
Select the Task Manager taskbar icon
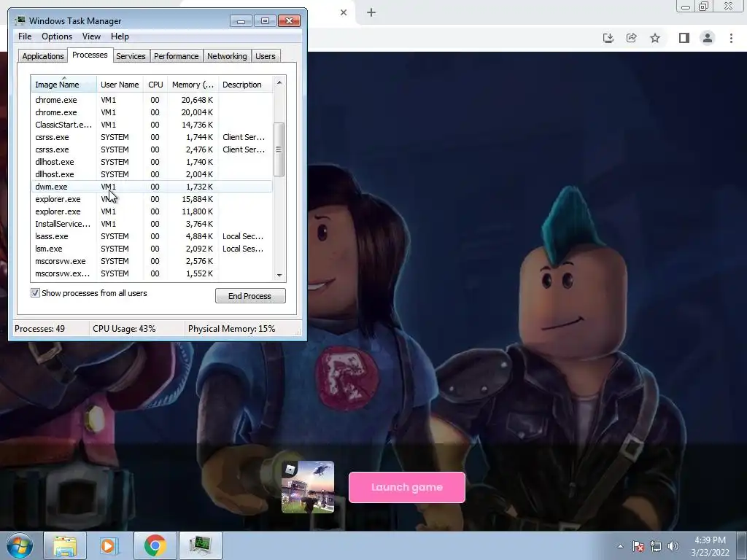200,545
